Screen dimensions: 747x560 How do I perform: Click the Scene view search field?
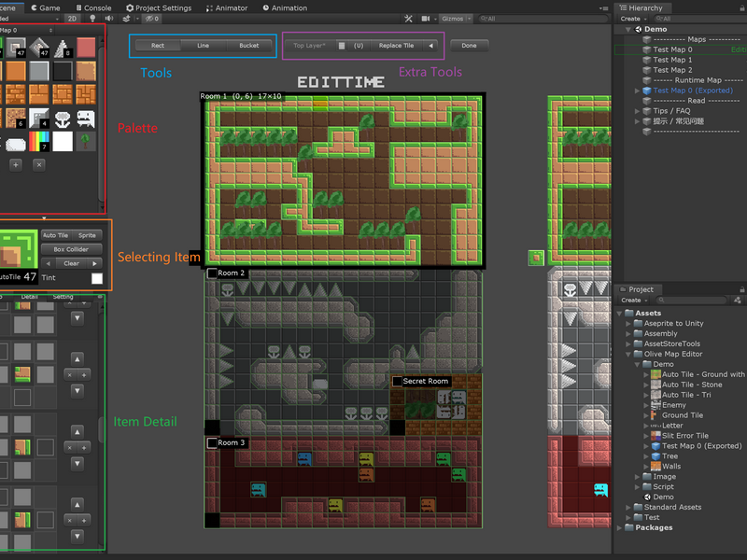click(x=543, y=19)
